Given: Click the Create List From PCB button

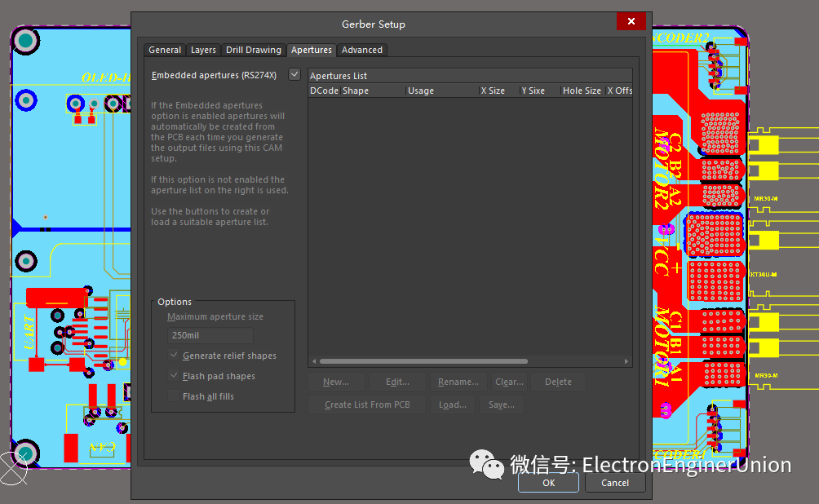Looking at the screenshot, I should point(366,405).
